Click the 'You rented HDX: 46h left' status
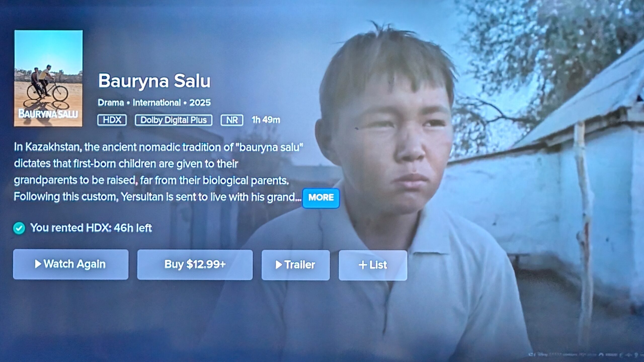The image size is (644, 362). click(91, 228)
